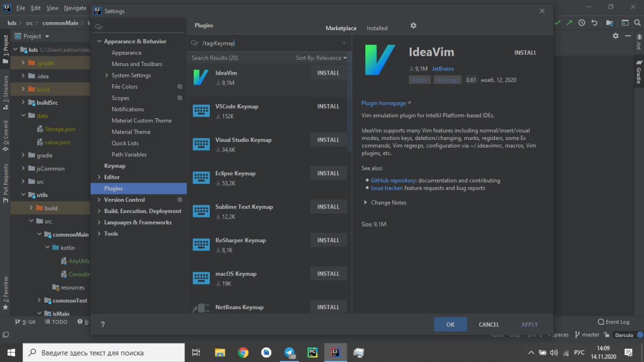
Task: Install VSCode Keymap plugin
Action: tap(328, 106)
